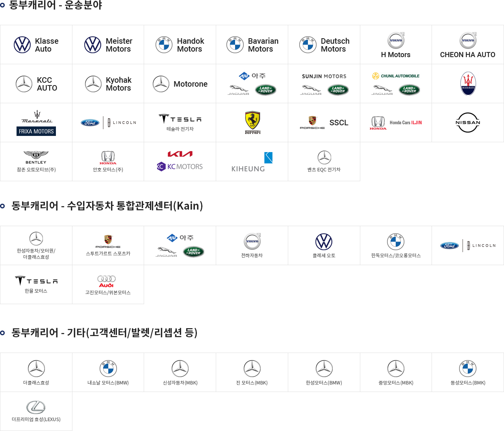Click the Klasse Auto Volkswagen logo
Image resolution: width=504 pixels, height=431 pixels.
(22, 45)
